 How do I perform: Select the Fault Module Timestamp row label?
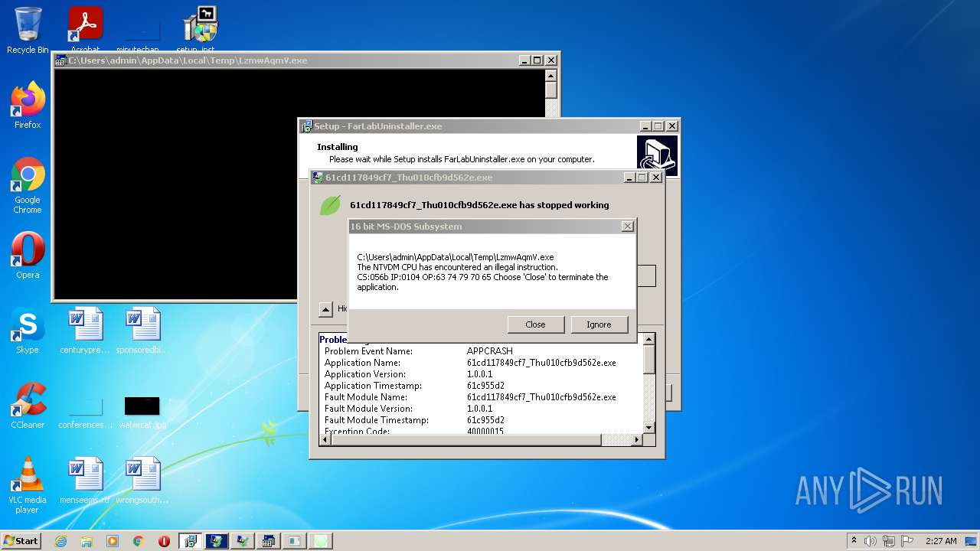(377, 420)
